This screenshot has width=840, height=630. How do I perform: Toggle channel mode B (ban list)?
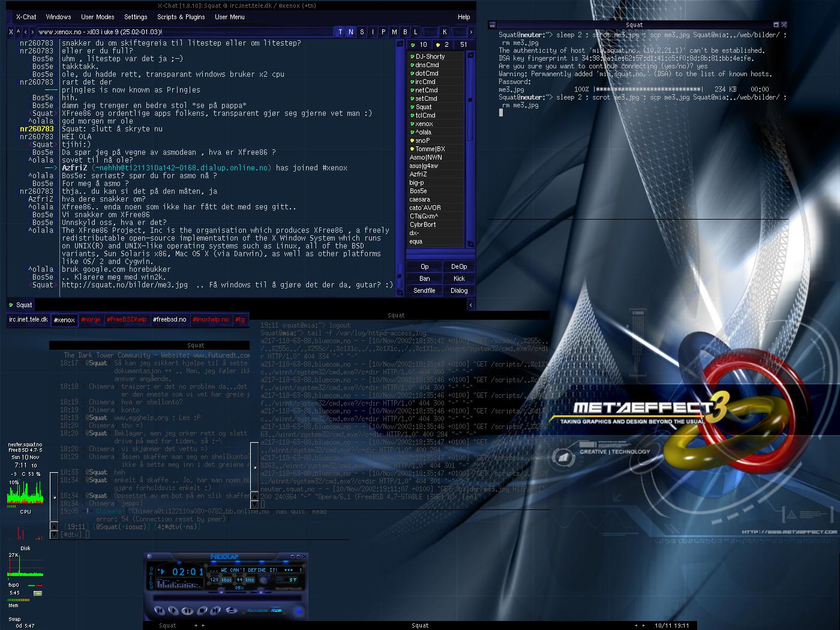click(405, 32)
